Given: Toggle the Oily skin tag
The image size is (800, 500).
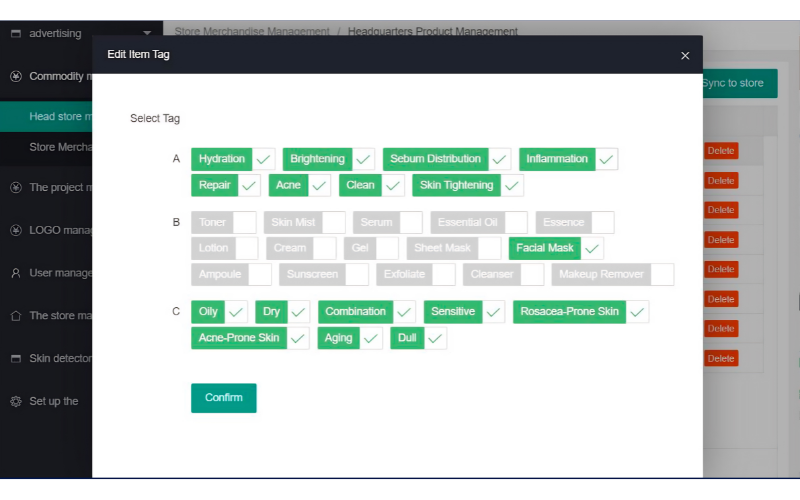Looking at the screenshot, I should (x=219, y=312).
